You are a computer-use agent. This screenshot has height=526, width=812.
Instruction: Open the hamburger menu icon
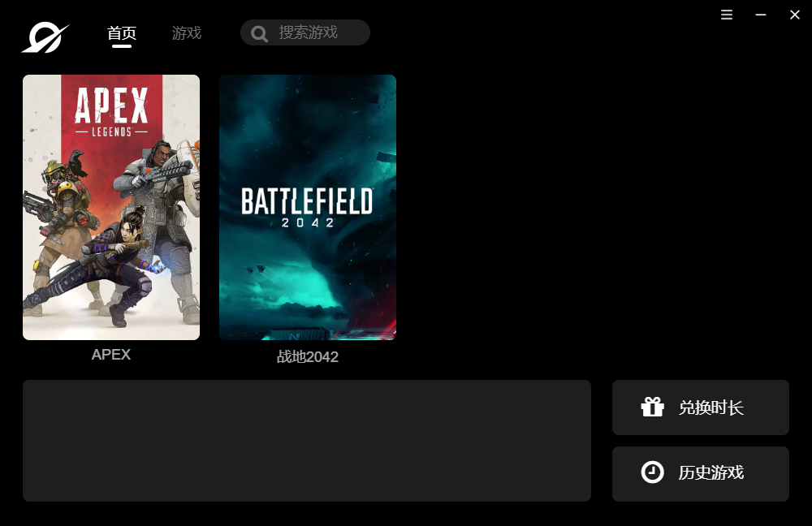point(727,15)
